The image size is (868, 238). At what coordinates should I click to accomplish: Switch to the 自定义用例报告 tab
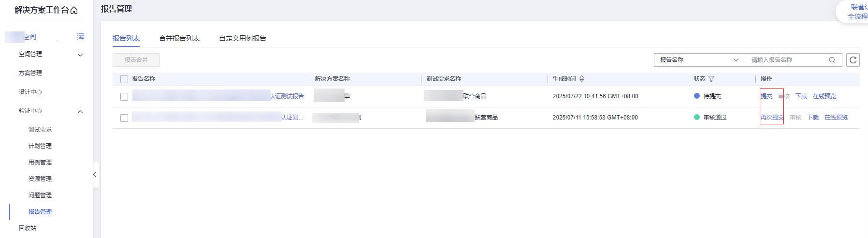[243, 38]
